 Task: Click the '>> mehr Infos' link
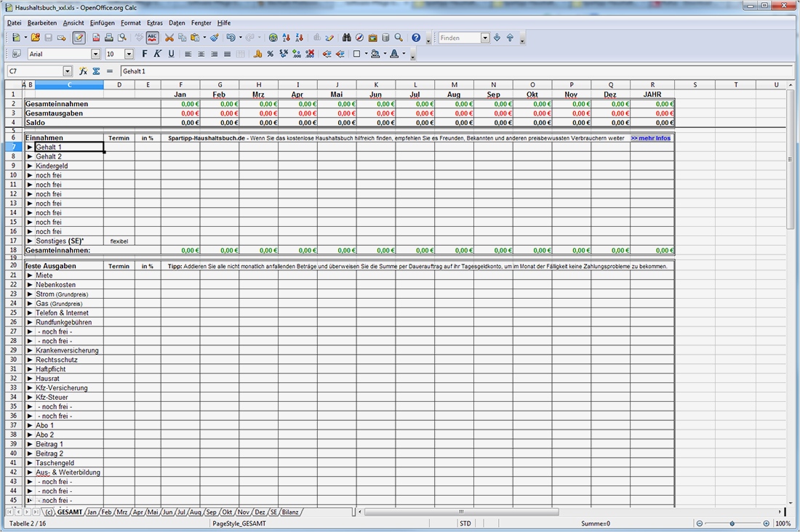(x=650, y=137)
